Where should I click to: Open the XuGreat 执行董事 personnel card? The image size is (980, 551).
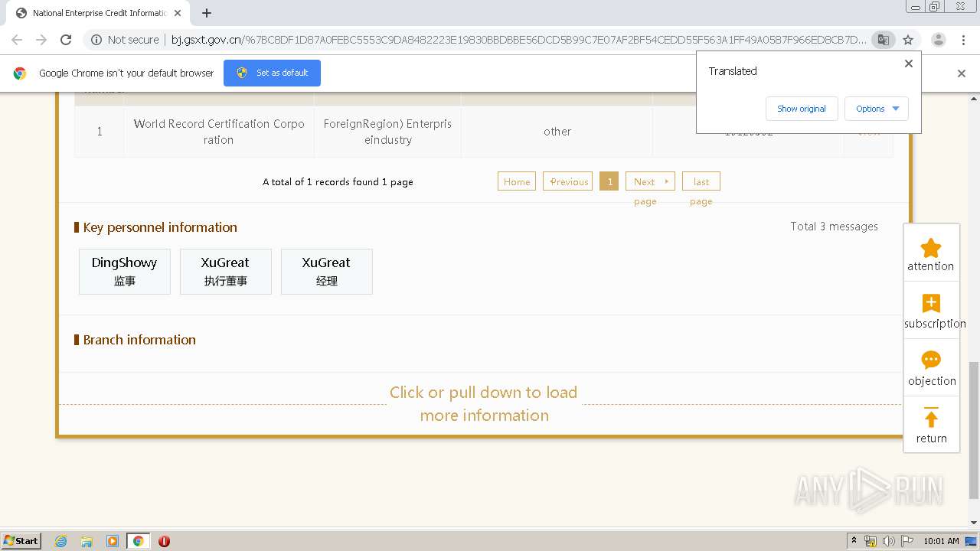tap(226, 271)
